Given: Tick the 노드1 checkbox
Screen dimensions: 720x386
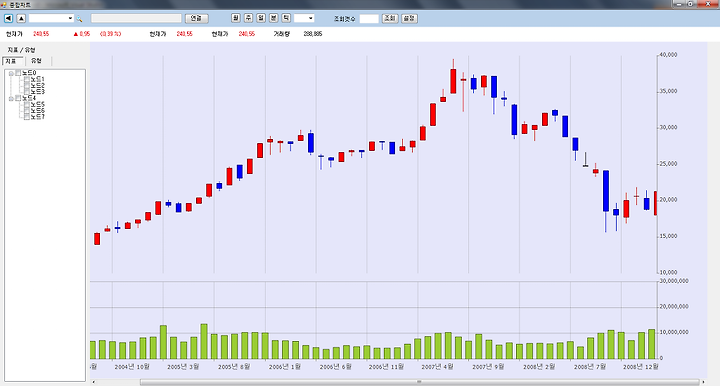Looking at the screenshot, I should 27,79.
